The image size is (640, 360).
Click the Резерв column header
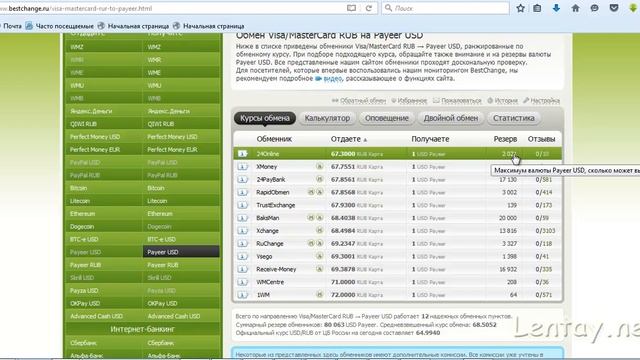[x=505, y=139]
